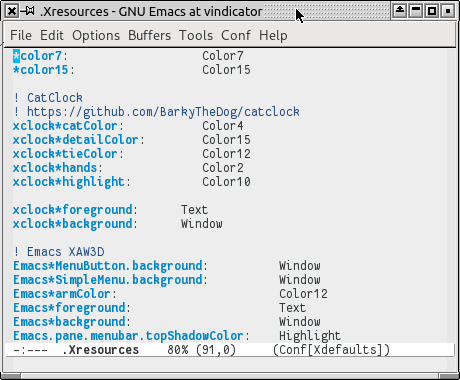Place the cursor on the Emacs*armColor line
Image resolution: width=460 pixels, height=380 pixels.
click(x=170, y=294)
